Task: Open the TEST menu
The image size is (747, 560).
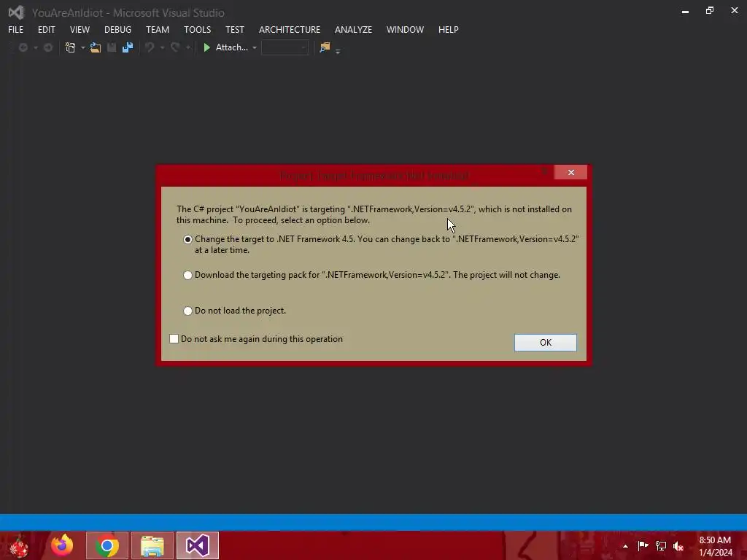Action: 235,29
